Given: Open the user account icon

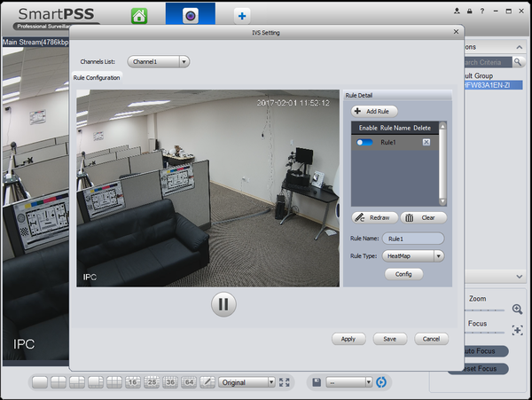Looking at the screenshot, I should click(x=457, y=11).
